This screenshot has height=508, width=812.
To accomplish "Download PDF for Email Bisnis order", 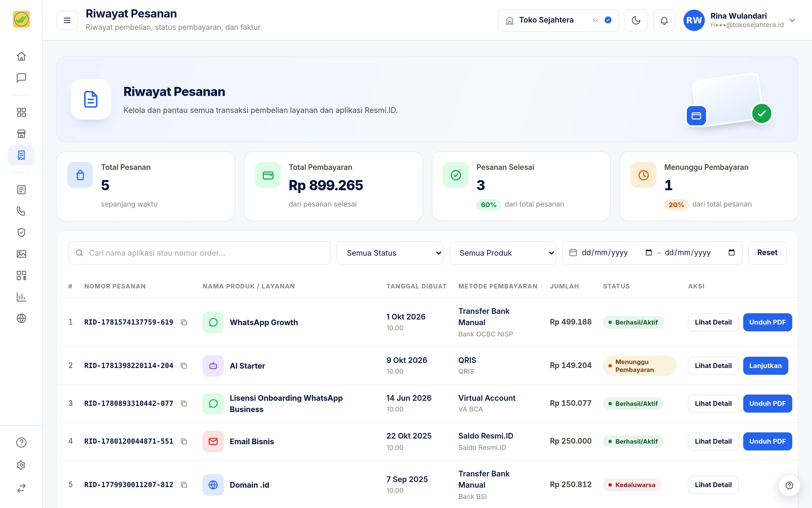I will click(767, 441).
